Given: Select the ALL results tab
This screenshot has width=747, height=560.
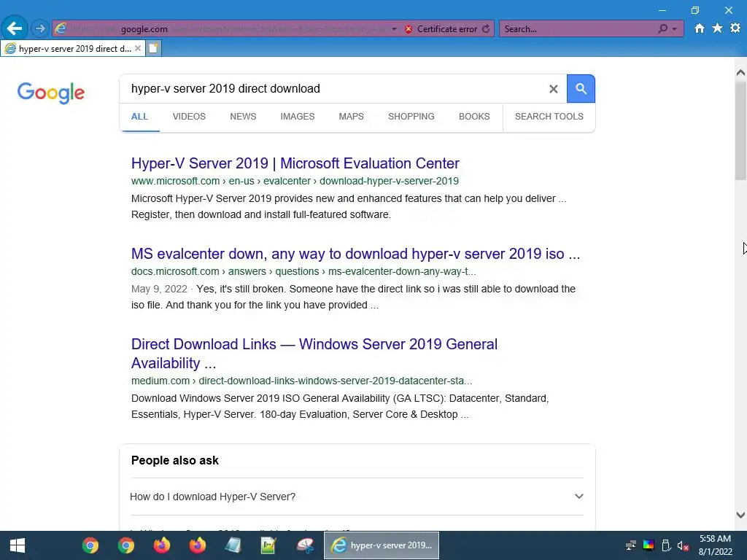Looking at the screenshot, I should point(139,117).
